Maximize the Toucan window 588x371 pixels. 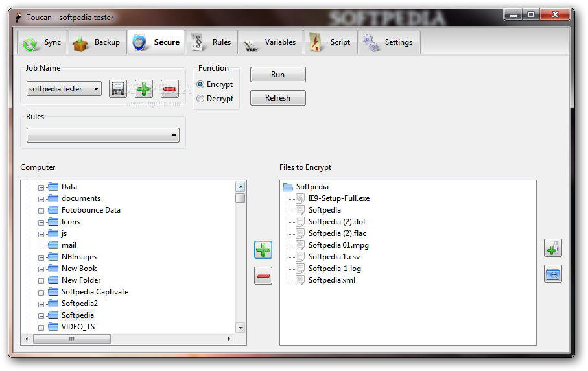[x=530, y=15]
